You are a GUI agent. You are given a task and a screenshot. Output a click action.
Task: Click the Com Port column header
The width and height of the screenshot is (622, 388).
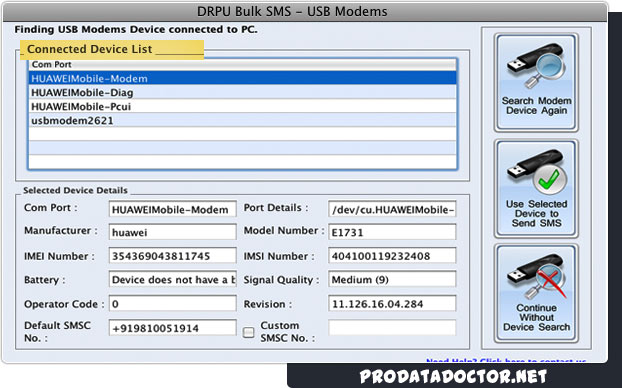[243, 65]
